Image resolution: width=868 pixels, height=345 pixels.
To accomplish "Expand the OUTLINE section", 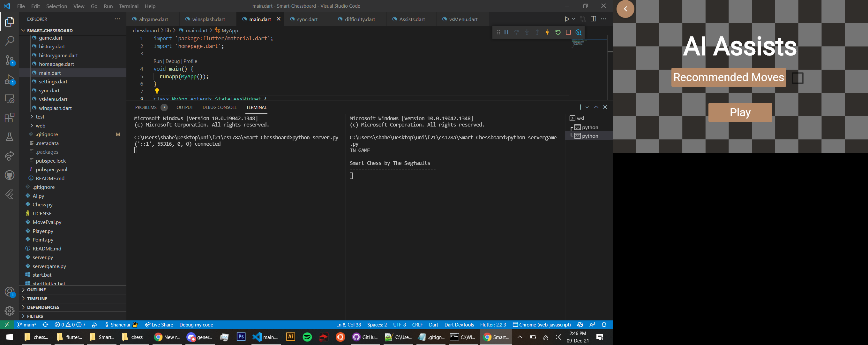I will 36,290.
